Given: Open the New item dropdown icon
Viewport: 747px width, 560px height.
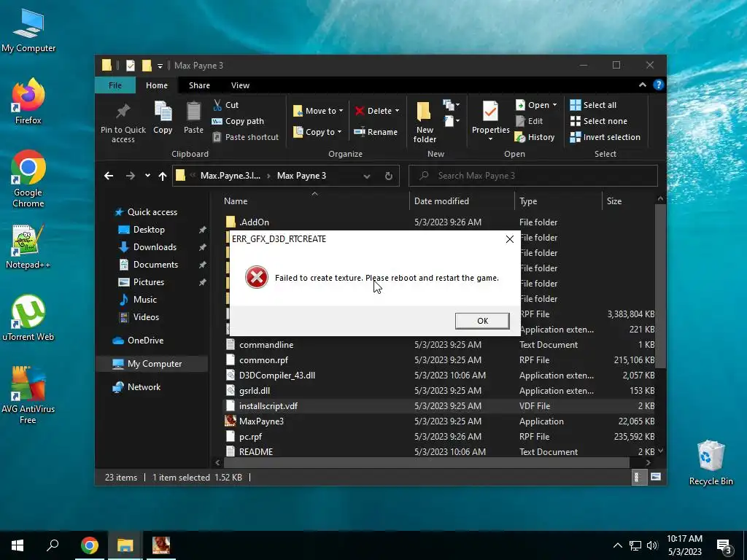Looking at the screenshot, I should [451, 105].
